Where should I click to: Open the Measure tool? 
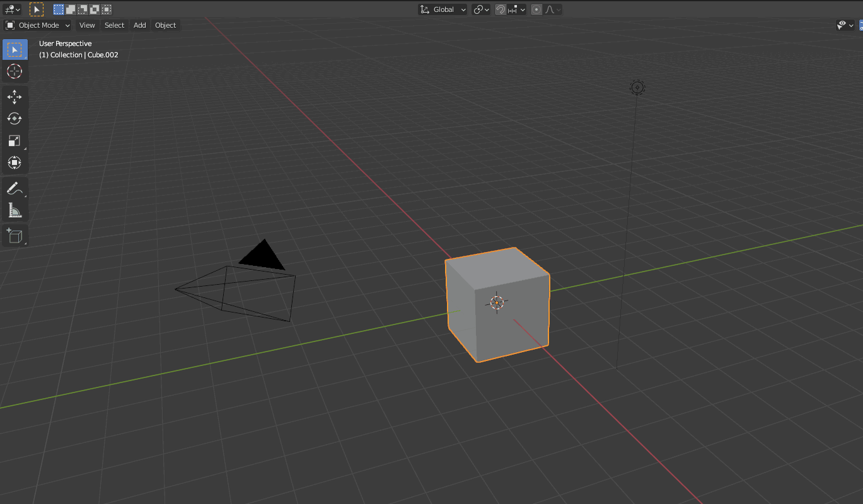14,210
